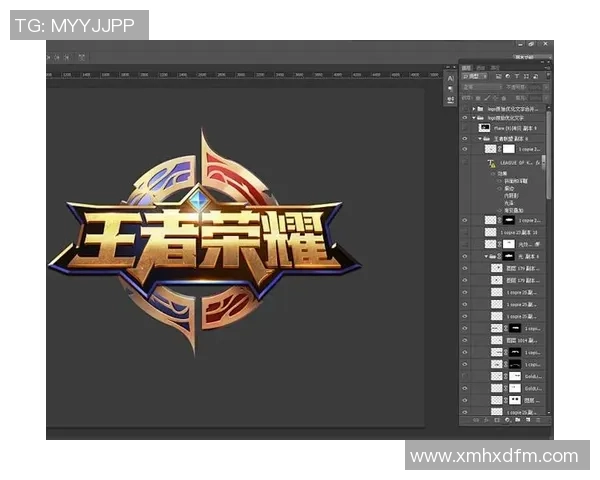Filter layers by type layer (T) icon

coord(517,77)
